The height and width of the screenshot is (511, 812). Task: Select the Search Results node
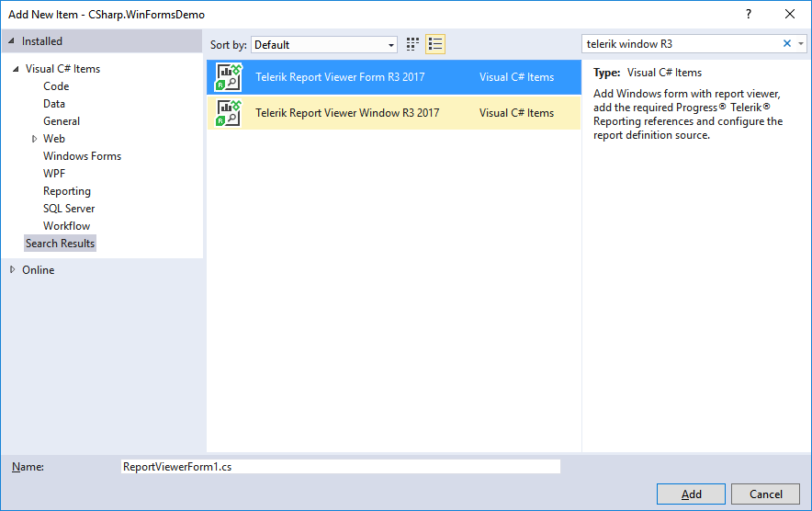(60, 243)
